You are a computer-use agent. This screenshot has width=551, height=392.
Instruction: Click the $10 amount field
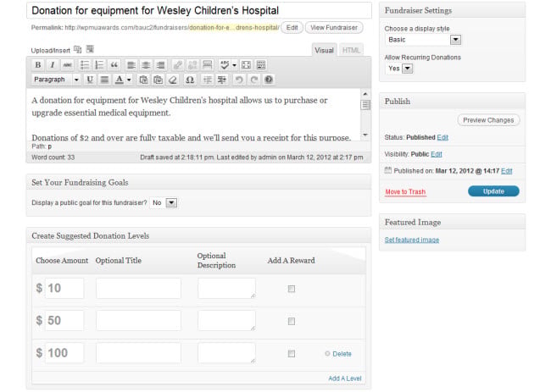[64, 289]
